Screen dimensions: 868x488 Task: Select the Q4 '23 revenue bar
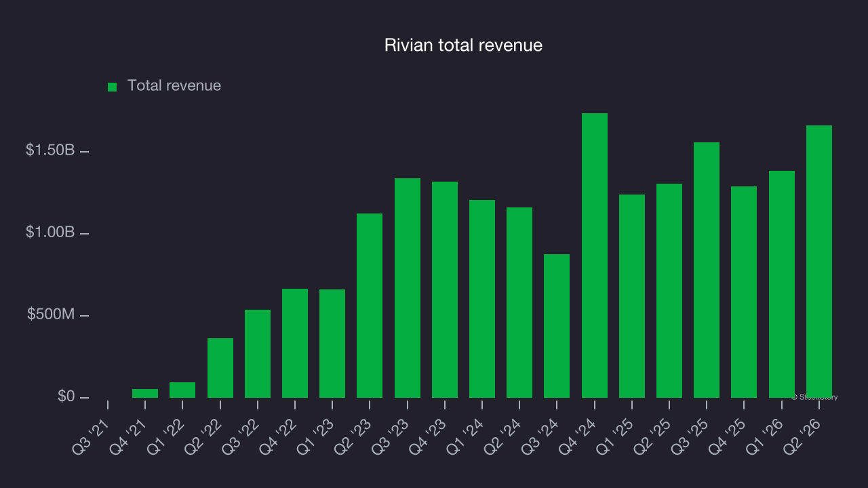(x=445, y=289)
